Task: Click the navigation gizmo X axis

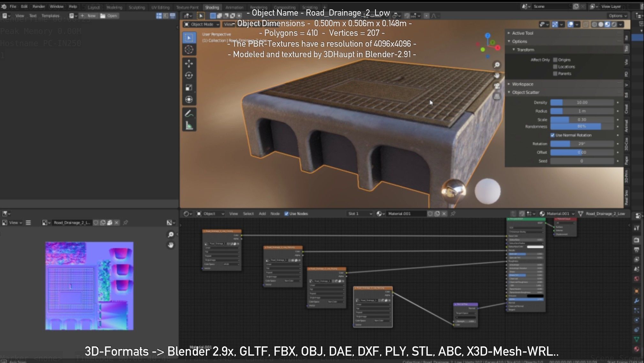Action: [x=498, y=48]
